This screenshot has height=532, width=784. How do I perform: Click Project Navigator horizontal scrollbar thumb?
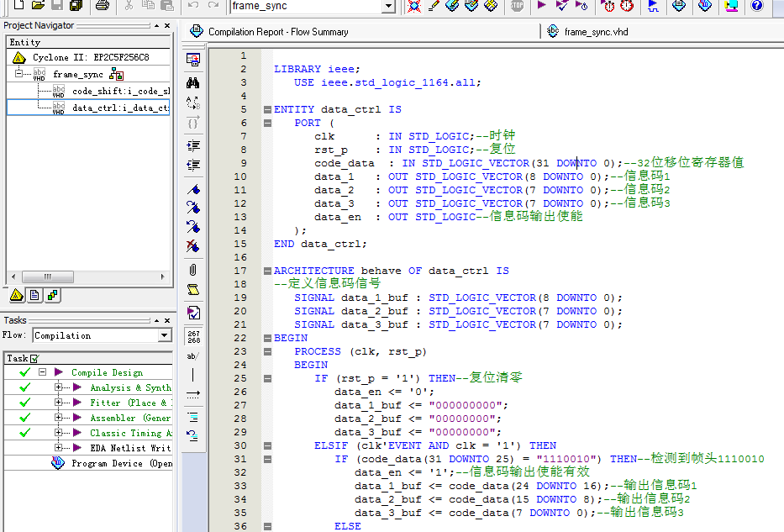(x=48, y=277)
